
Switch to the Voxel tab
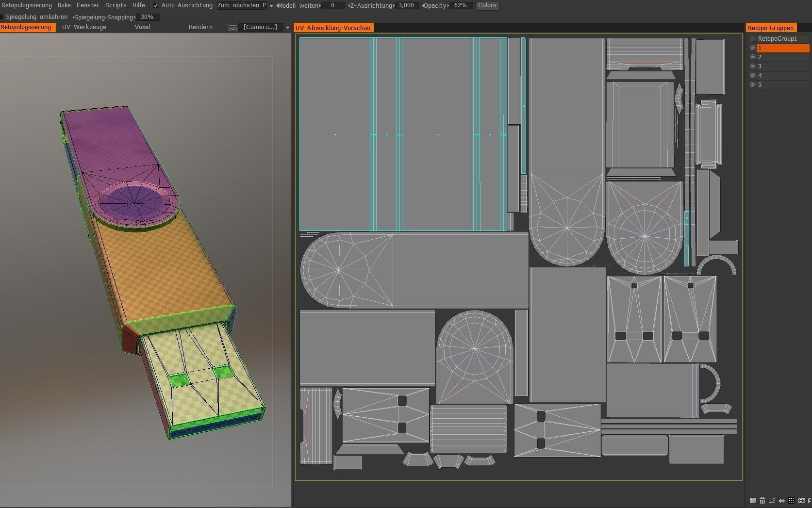click(x=142, y=27)
